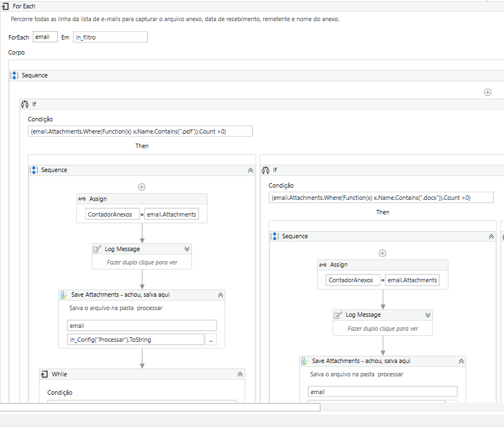Collapse the right Save Attachments activity
504x427 pixels.
461,361
